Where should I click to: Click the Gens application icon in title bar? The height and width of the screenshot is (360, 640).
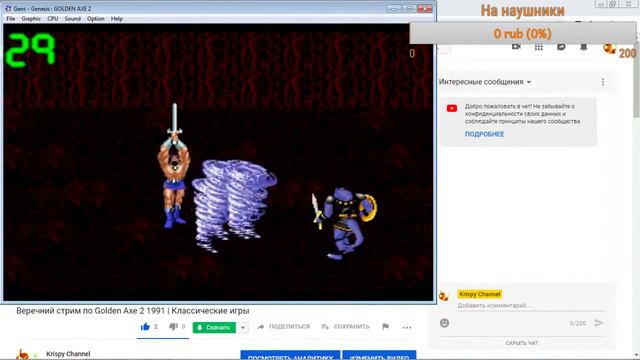(x=8, y=8)
